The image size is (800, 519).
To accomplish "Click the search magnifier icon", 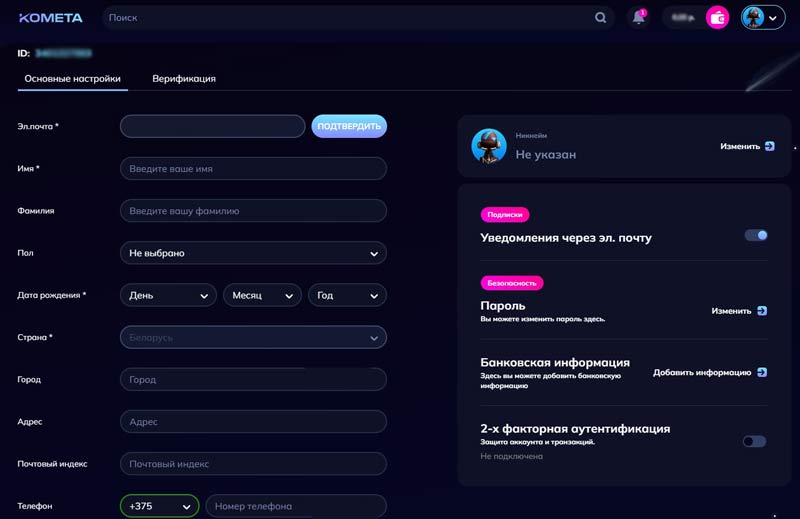I will click(601, 17).
